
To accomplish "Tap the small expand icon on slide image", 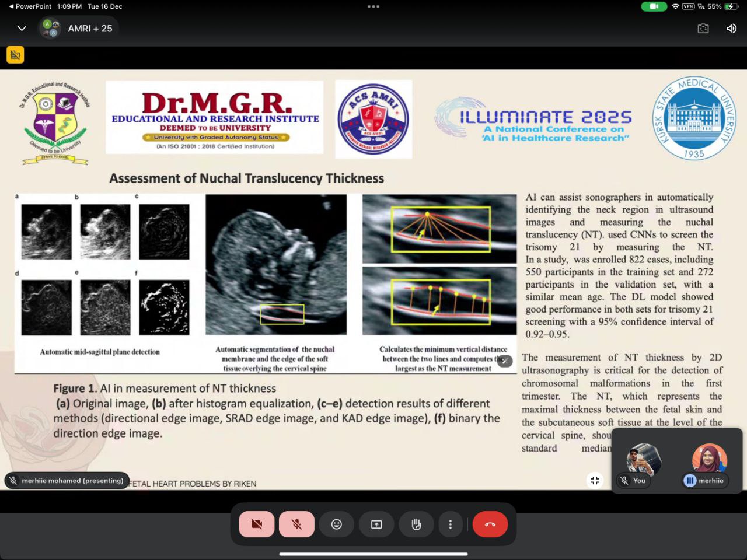I will pos(505,361).
